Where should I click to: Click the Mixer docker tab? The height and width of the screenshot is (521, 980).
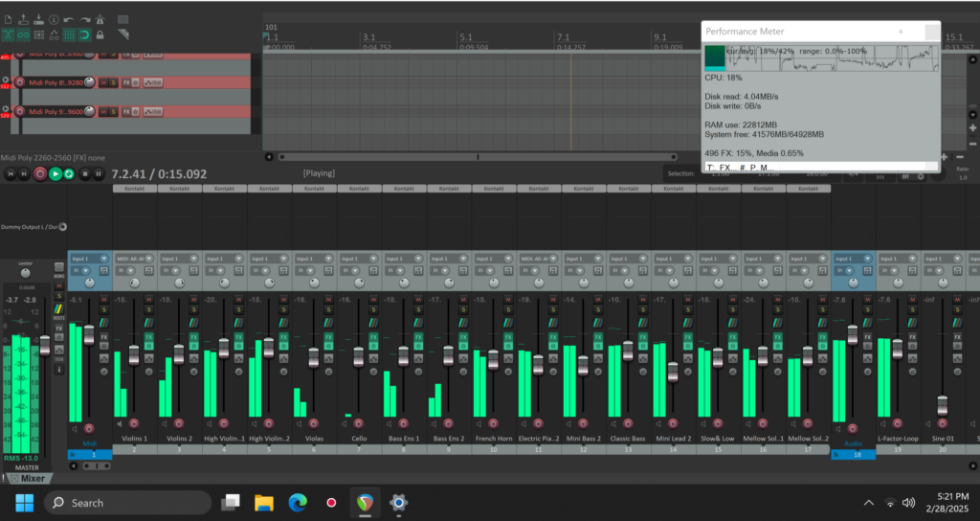(28, 479)
